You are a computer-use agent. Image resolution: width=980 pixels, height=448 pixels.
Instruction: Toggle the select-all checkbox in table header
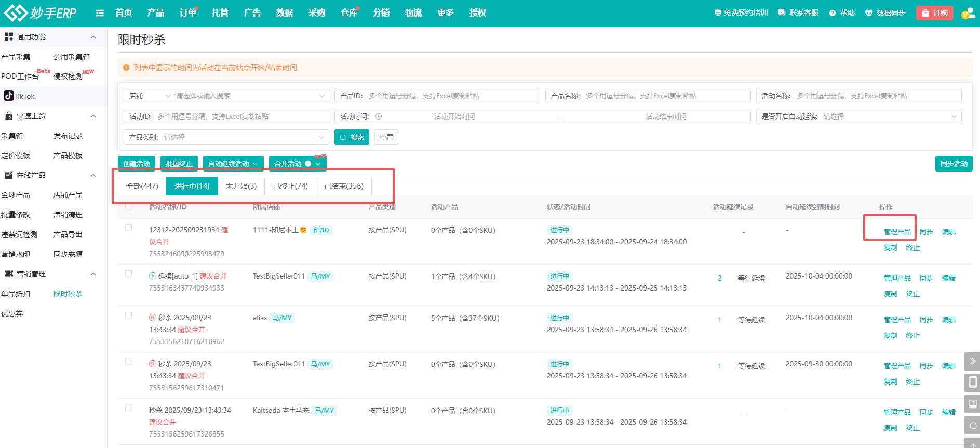(x=129, y=207)
